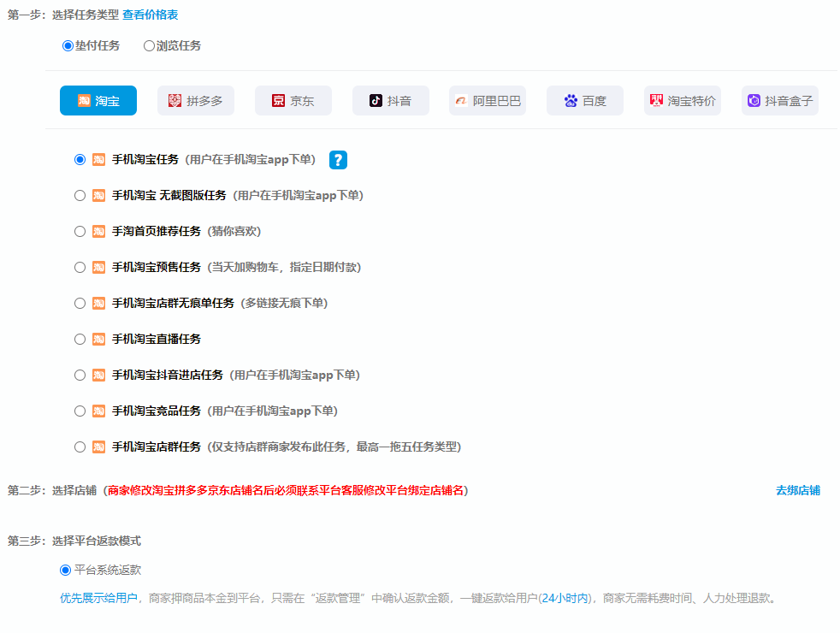This screenshot has height=633, width=840.
Task: Click Taobao icon beside 手机淘宝预售任务
Action: 98,267
